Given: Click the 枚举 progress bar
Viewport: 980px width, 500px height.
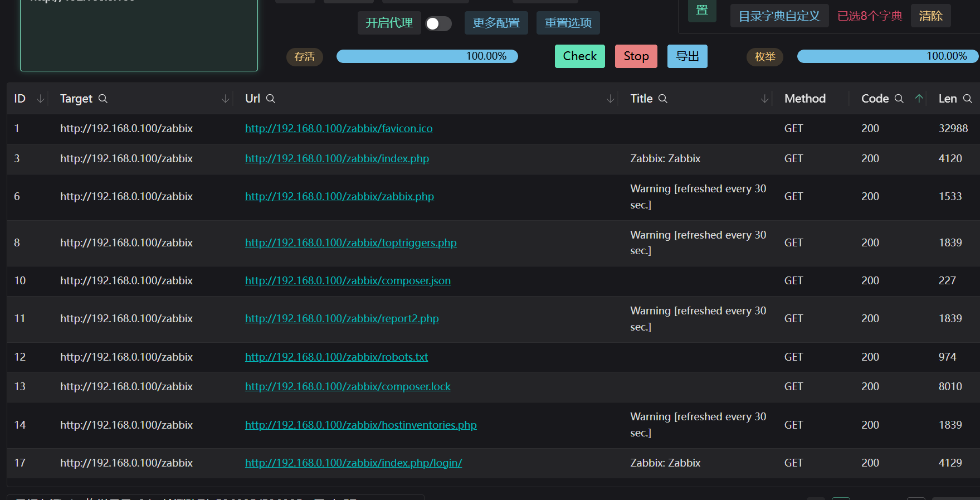Looking at the screenshot, I should (888, 56).
